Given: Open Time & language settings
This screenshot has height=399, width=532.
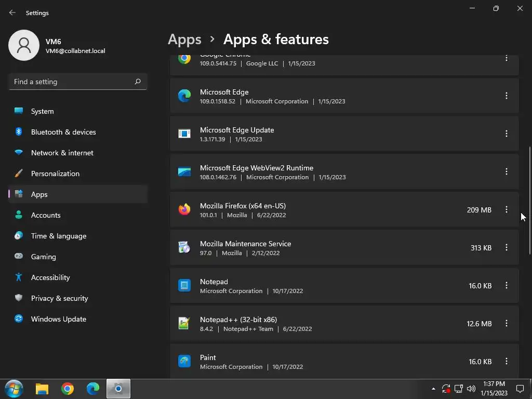Looking at the screenshot, I should [78, 236].
